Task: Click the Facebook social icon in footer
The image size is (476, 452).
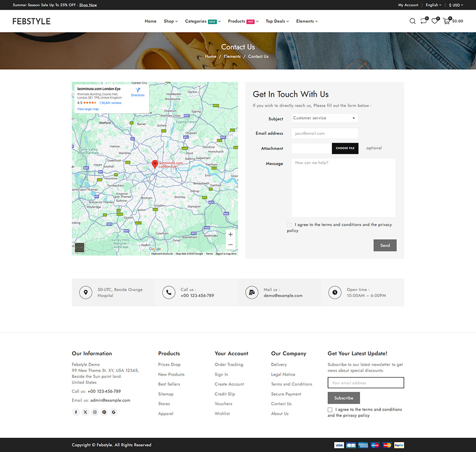Action: click(76, 412)
